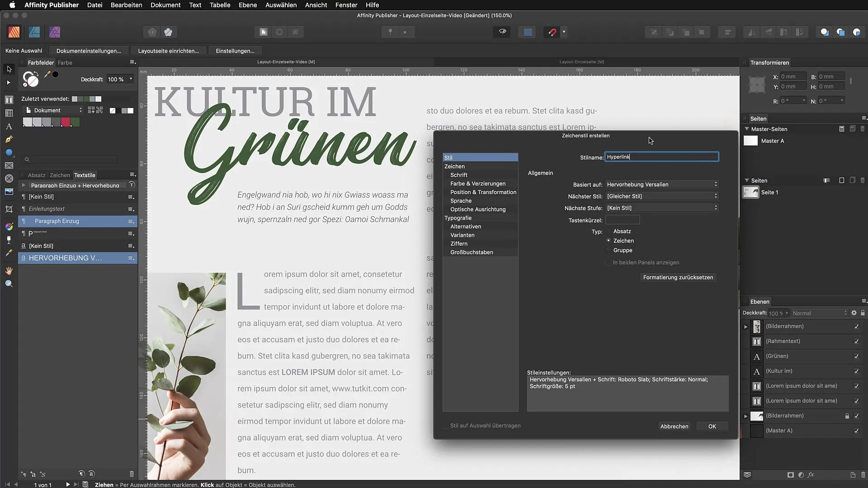Open layer blend mode Normal dropdown
This screenshot has height=488, width=868.
click(820, 313)
